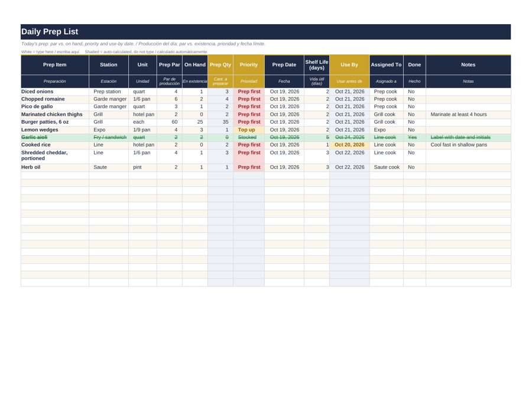Select the Priority column header
532x411 pixels.
pyautogui.click(x=249, y=64)
